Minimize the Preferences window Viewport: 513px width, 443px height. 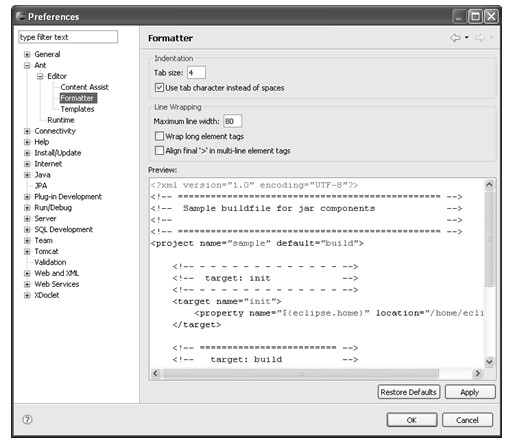click(459, 16)
